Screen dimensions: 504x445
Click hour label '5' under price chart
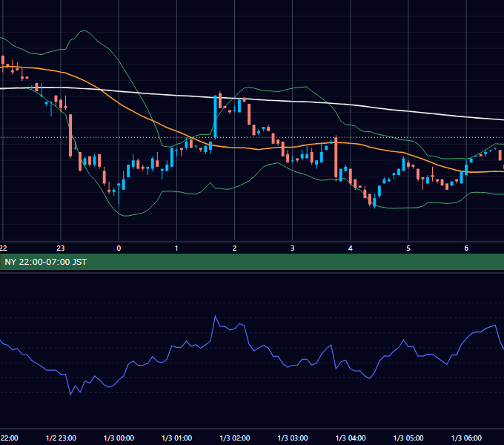point(408,248)
